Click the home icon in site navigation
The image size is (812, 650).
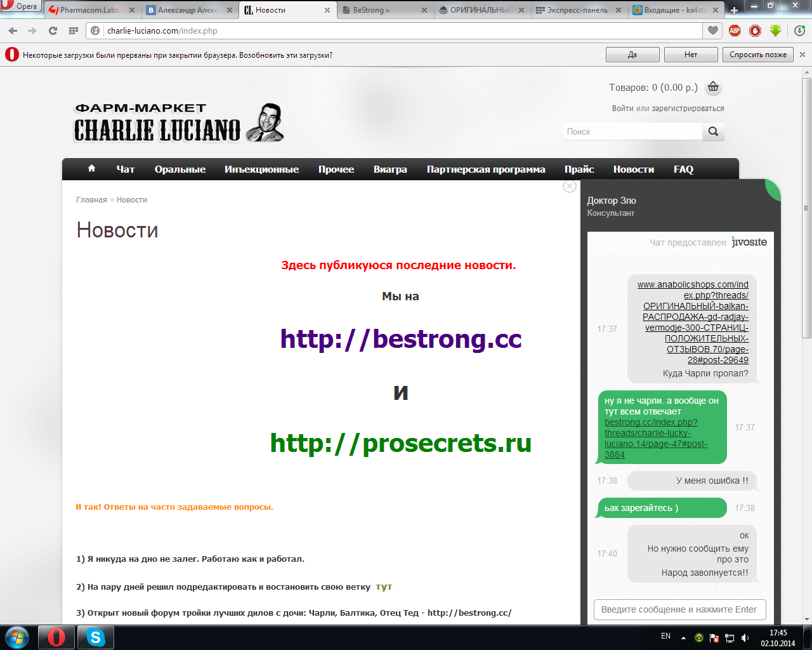91,169
